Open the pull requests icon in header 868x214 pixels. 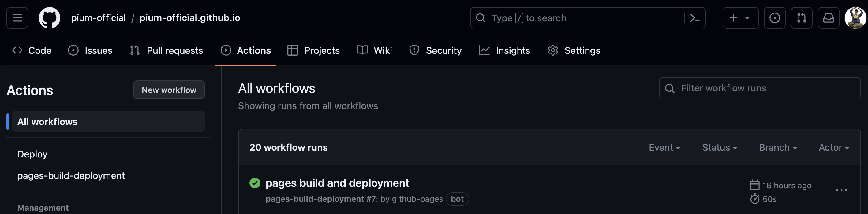click(x=801, y=18)
